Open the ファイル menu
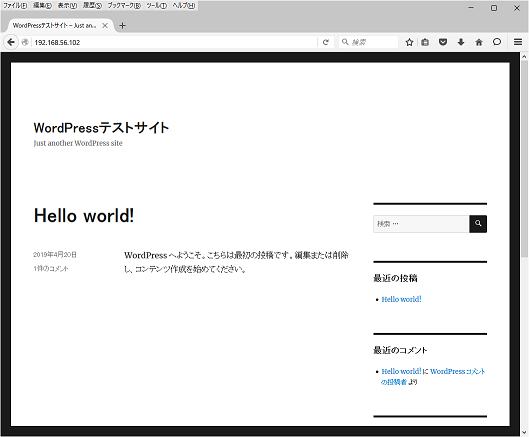Screen dimensions: 529x437 (x=15, y=5)
